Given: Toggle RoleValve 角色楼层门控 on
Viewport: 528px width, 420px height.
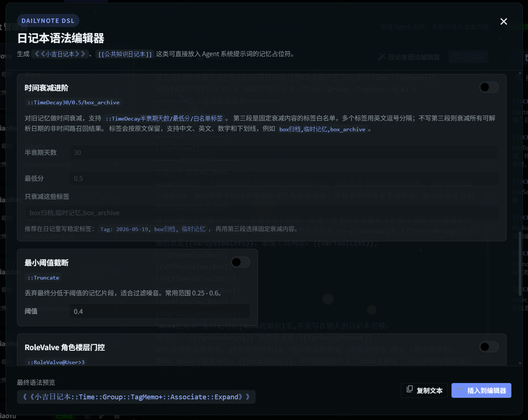Looking at the screenshot, I should click(489, 347).
